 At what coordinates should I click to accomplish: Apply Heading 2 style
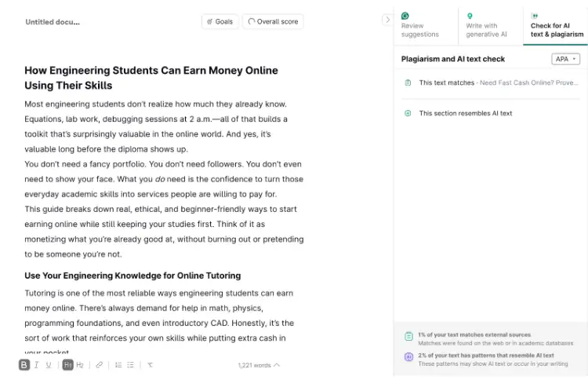point(80,365)
